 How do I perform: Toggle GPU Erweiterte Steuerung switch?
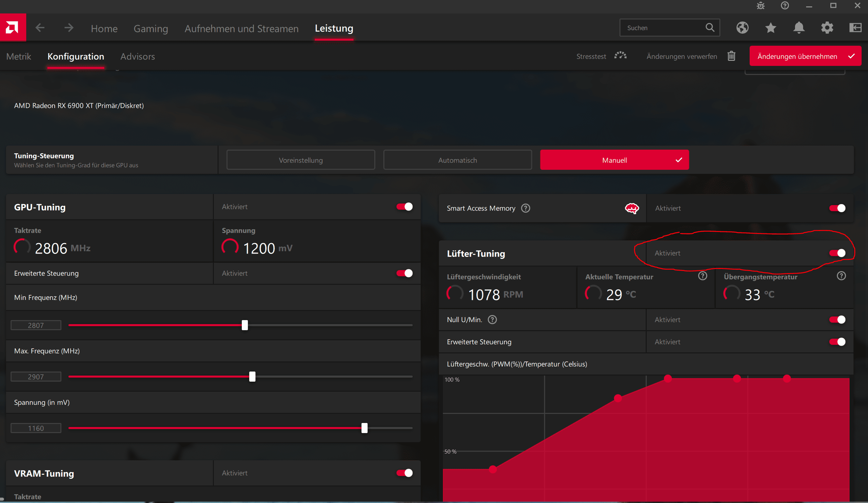404,273
